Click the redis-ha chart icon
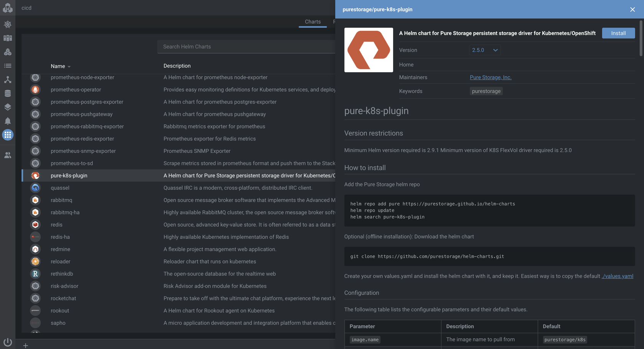The width and height of the screenshot is (644, 349). (35, 237)
